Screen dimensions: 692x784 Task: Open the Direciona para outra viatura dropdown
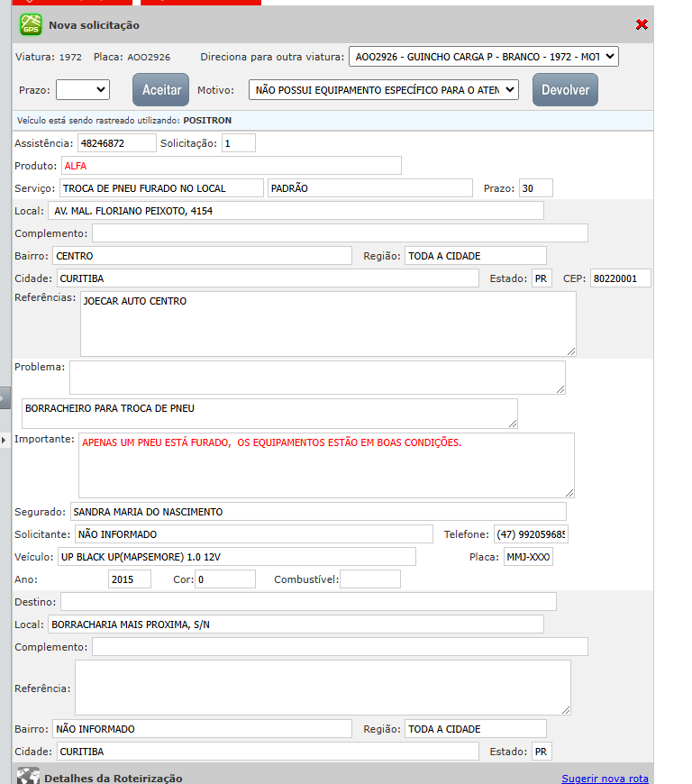(484, 57)
